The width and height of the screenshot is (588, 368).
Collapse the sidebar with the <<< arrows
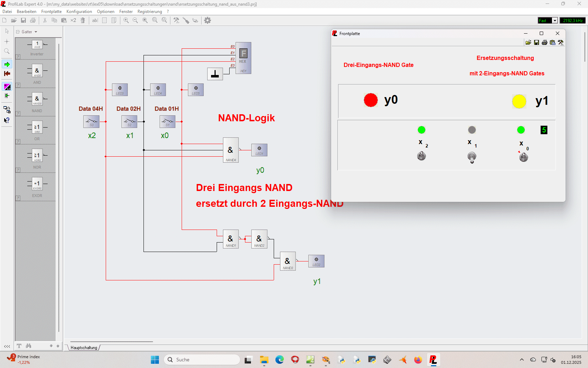(x=7, y=346)
